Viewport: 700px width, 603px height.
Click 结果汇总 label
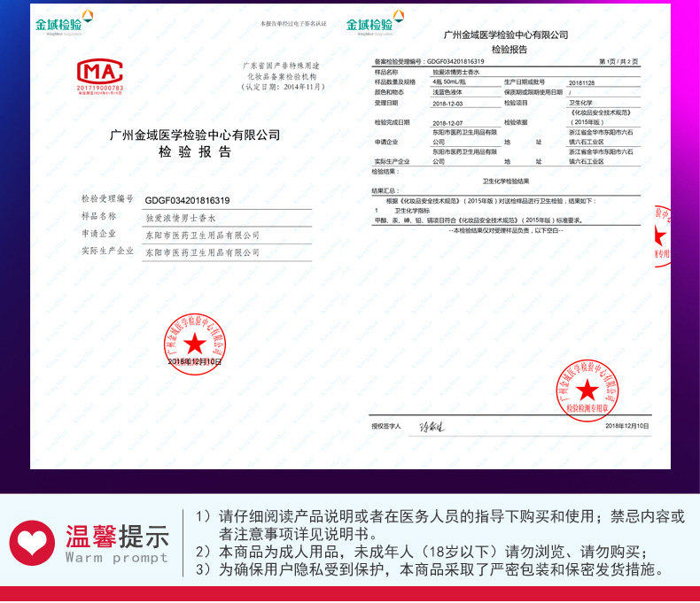click(385, 191)
